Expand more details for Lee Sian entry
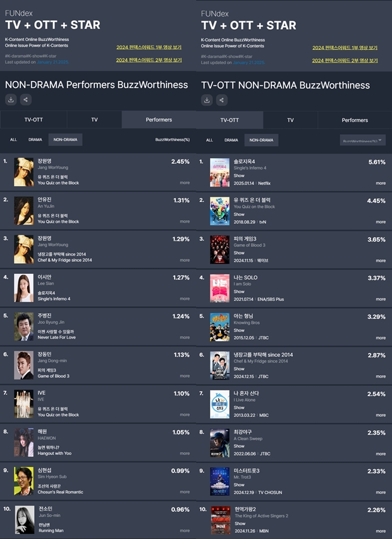 [x=185, y=299]
